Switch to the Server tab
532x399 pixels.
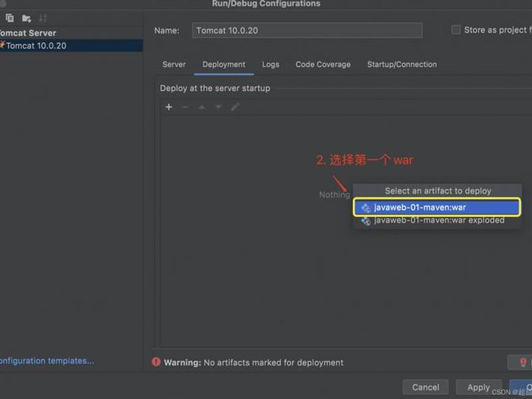(174, 65)
